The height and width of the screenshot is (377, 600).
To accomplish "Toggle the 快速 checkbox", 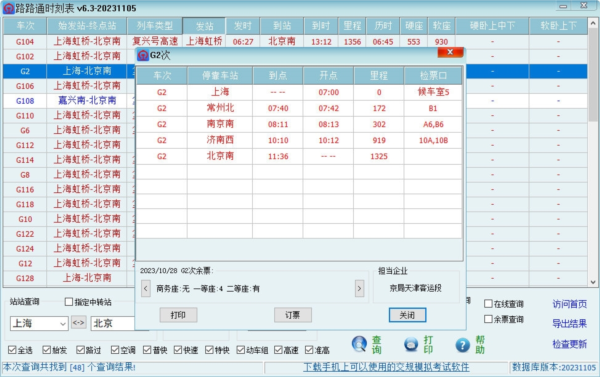I will click(x=178, y=350).
